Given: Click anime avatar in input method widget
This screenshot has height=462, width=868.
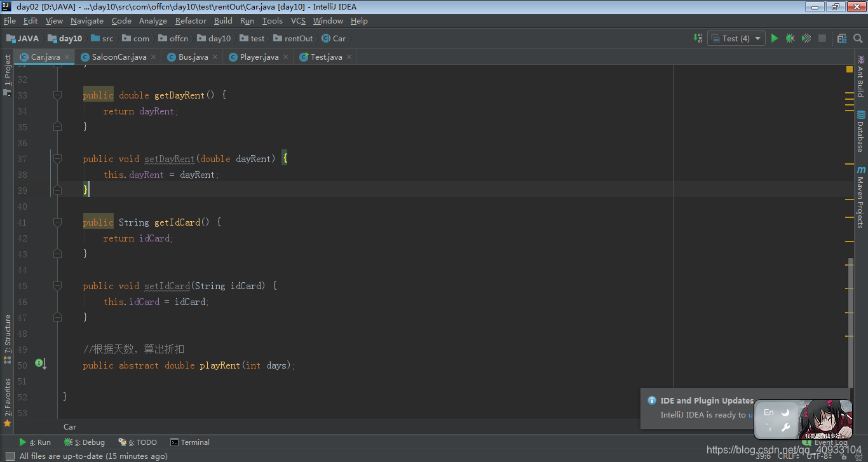Looking at the screenshot, I should coord(825,419).
